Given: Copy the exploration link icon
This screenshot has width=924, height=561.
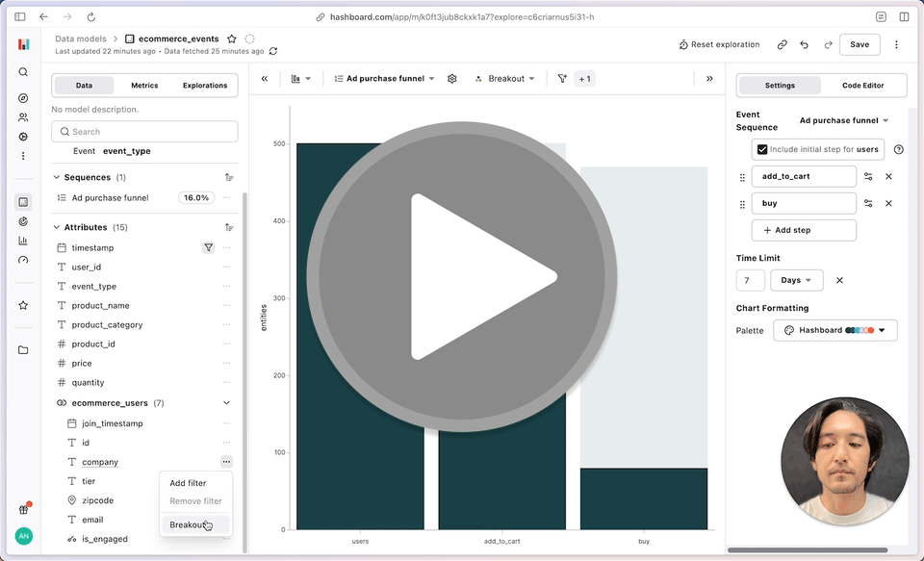Looking at the screenshot, I should point(782,45).
